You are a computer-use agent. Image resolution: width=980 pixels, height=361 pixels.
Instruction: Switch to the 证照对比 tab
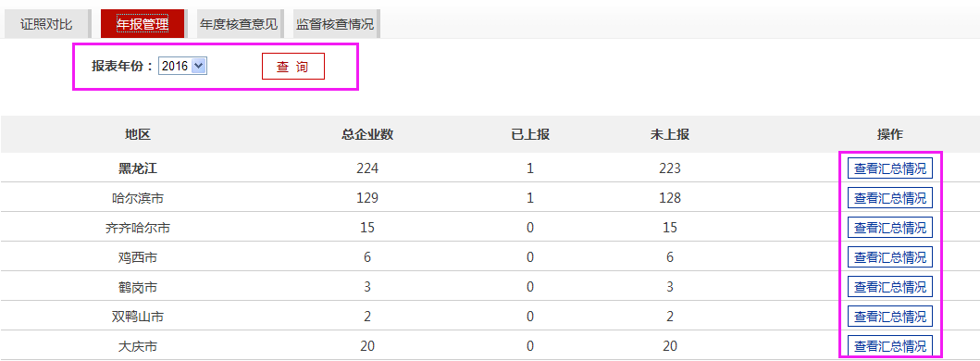[46, 24]
